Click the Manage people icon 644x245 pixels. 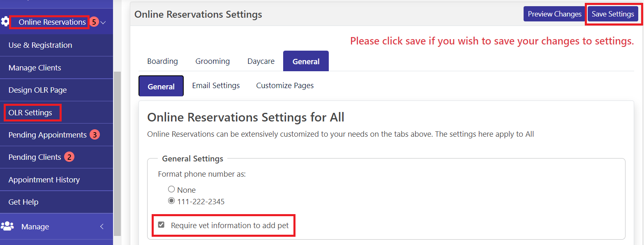[x=7, y=226]
